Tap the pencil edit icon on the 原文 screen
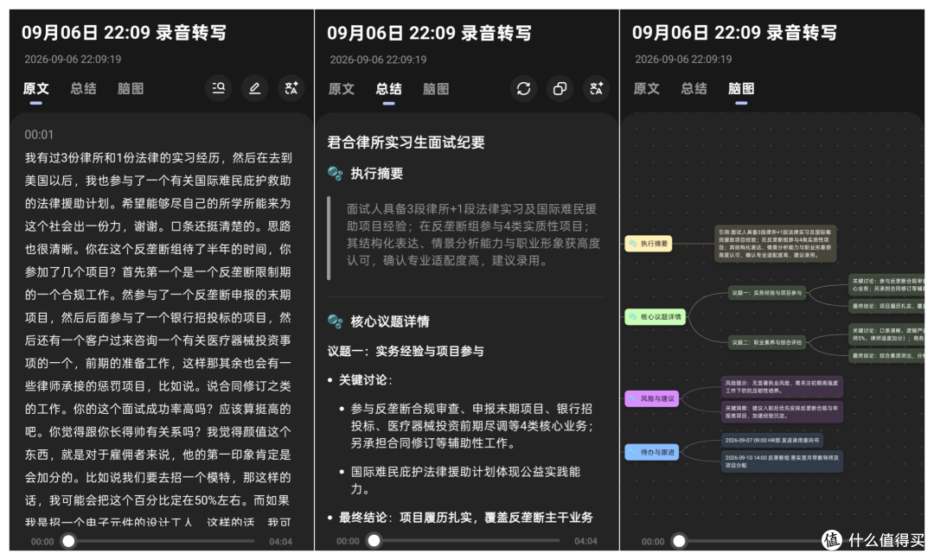 [255, 88]
